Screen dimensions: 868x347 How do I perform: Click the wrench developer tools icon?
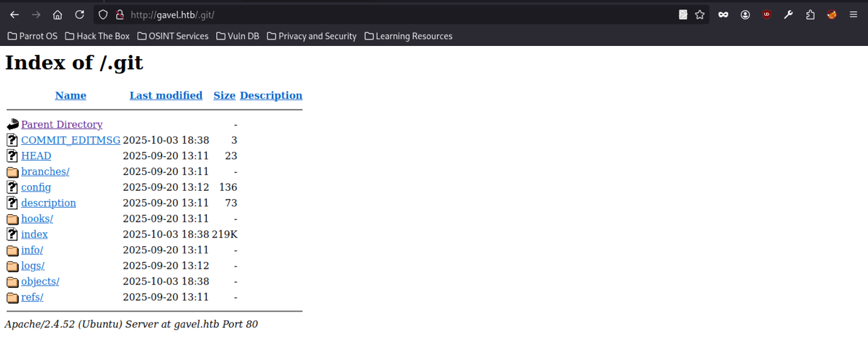[788, 14]
